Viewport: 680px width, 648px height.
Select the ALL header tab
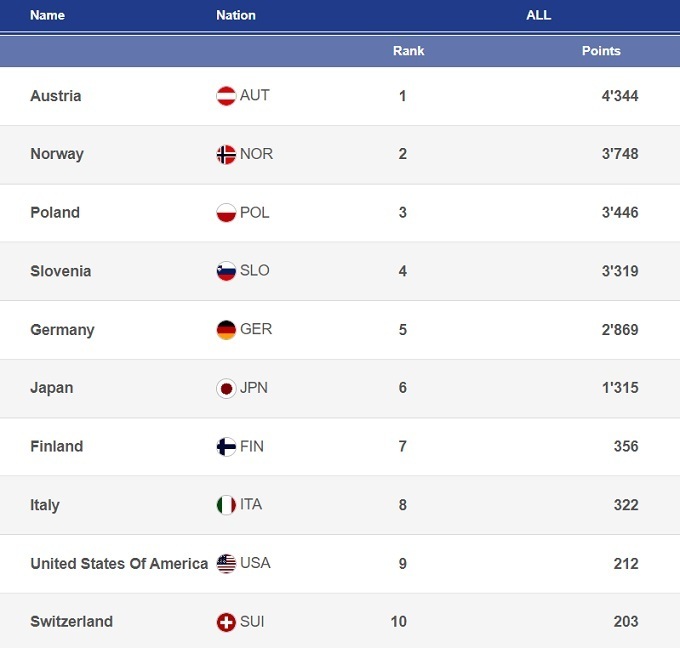pyautogui.click(x=538, y=15)
